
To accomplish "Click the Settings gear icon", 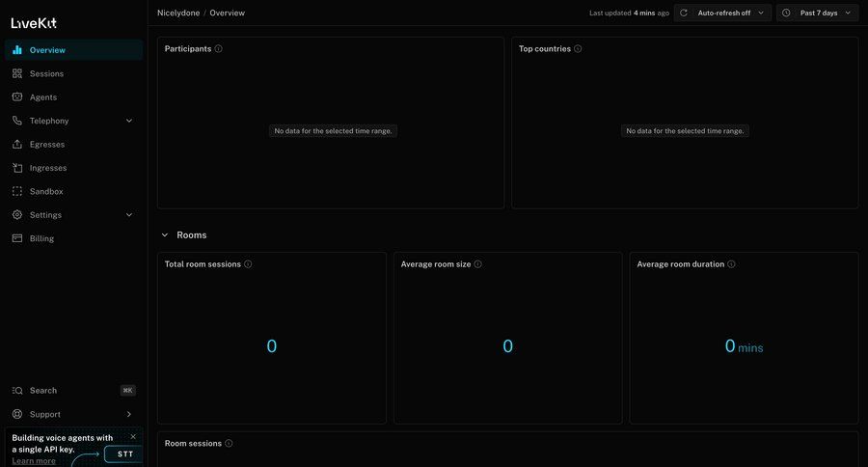I will point(17,214).
